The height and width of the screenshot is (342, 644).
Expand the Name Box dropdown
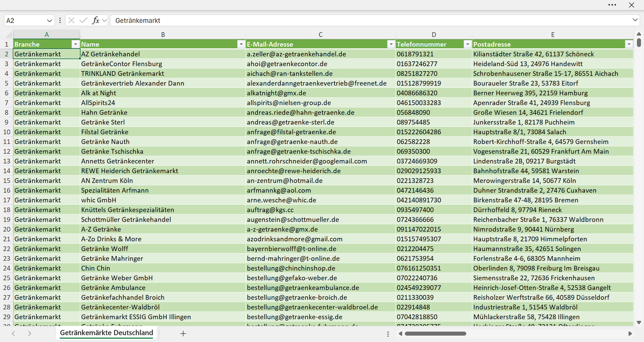click(x=49, y=20)
